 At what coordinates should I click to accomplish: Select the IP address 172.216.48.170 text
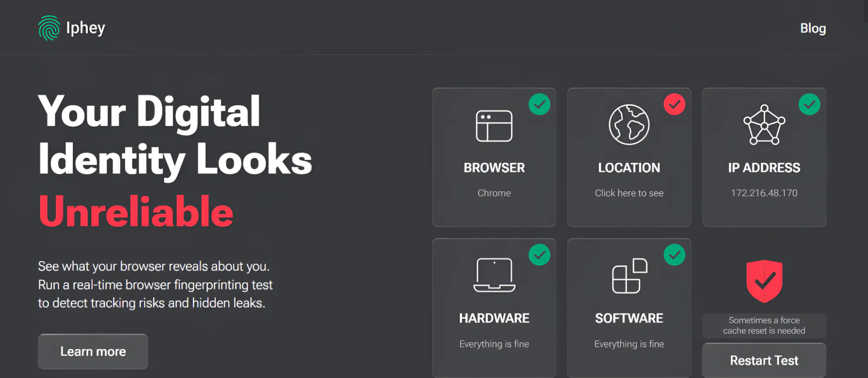tap(764, 193)
